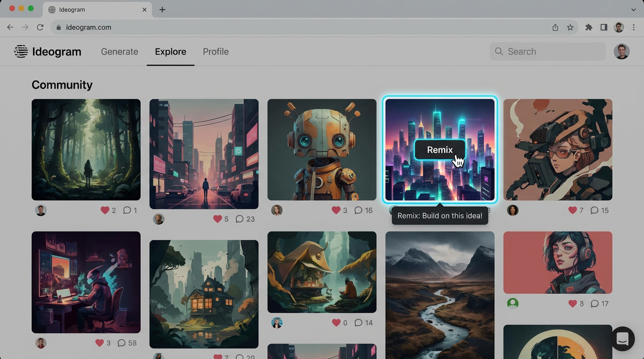
Task: Open the forest path image
Action: (x=86, y=150)
